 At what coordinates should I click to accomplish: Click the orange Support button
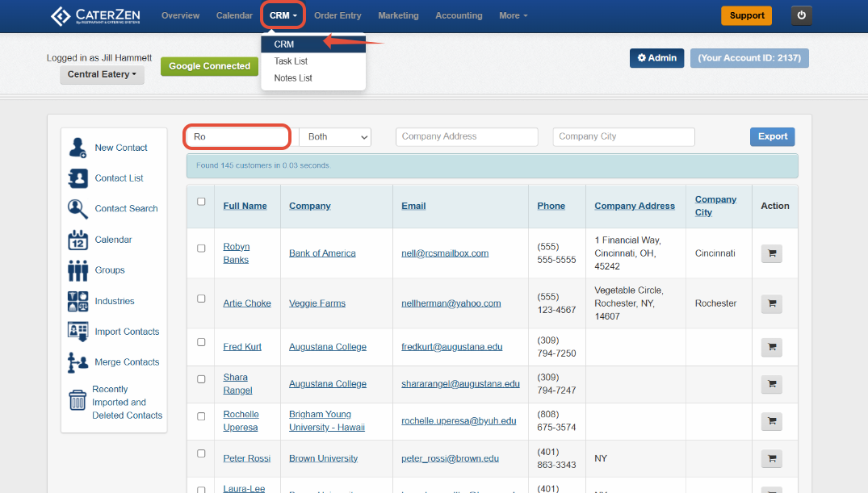tap(747, 15)
